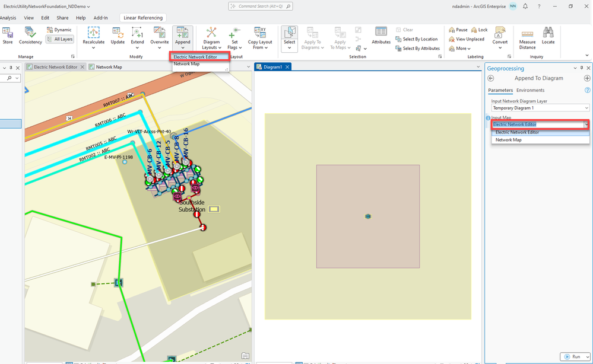This screenshot has width=593, height=364.
Task: Open the Set Flags dropdown
Action: (x=234, y=38)
